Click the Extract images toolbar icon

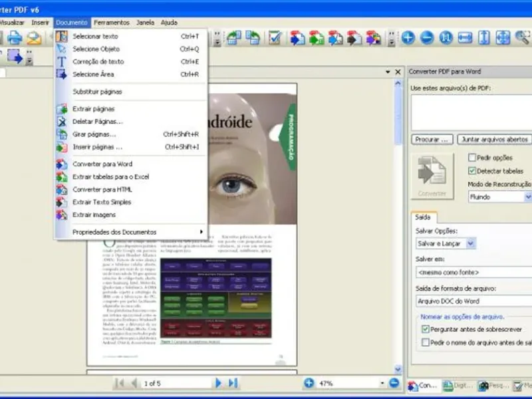[x=373, y=38]
